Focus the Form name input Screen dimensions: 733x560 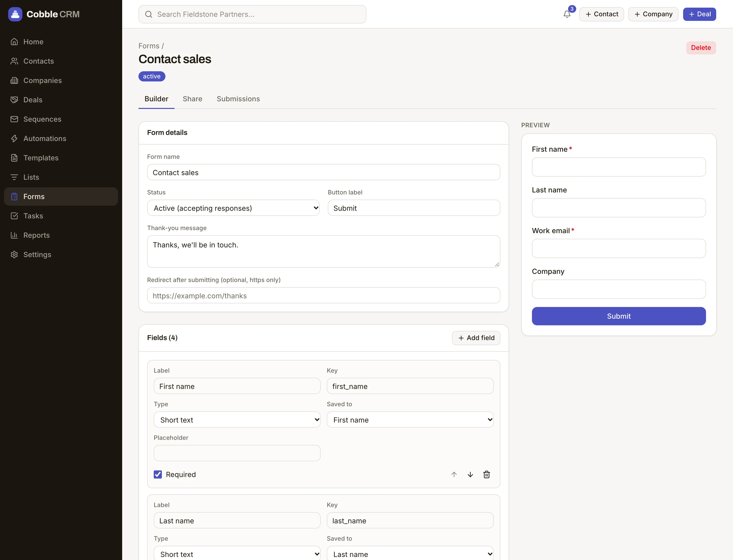(323, 172)
